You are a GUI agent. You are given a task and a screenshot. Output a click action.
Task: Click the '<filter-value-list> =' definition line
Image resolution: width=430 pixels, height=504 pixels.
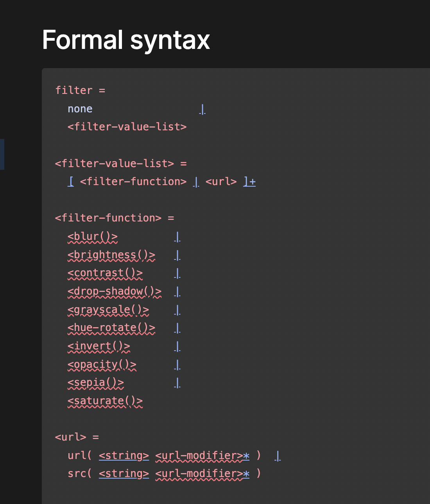(x=121, y=163)
